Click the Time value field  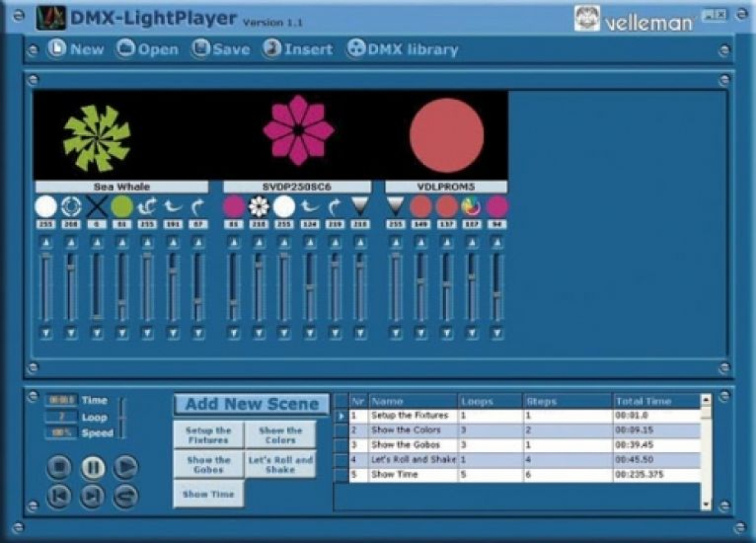coord(61,400)
